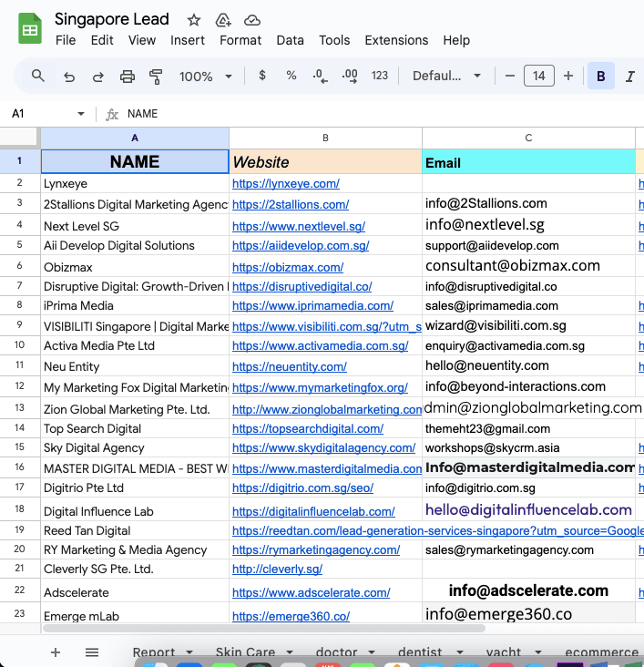This screenshot has width=644, height=667.
Task: Check the cloud document status icon
Action: pos(252,20)
